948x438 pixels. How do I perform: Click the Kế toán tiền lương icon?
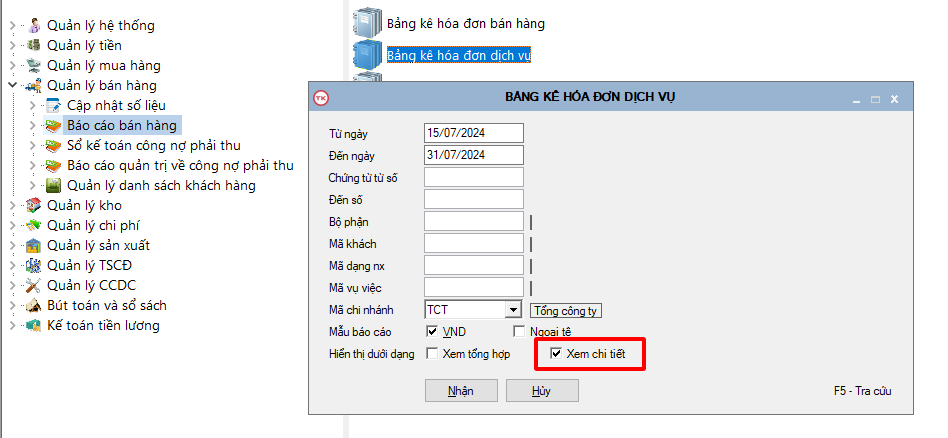coord(34,325)
